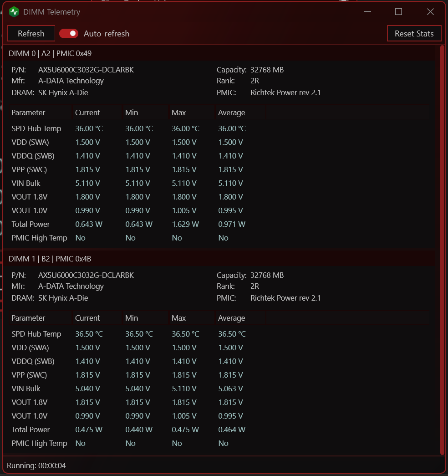Select DIMM 0 VIN Bulk row label

point(26,184)
